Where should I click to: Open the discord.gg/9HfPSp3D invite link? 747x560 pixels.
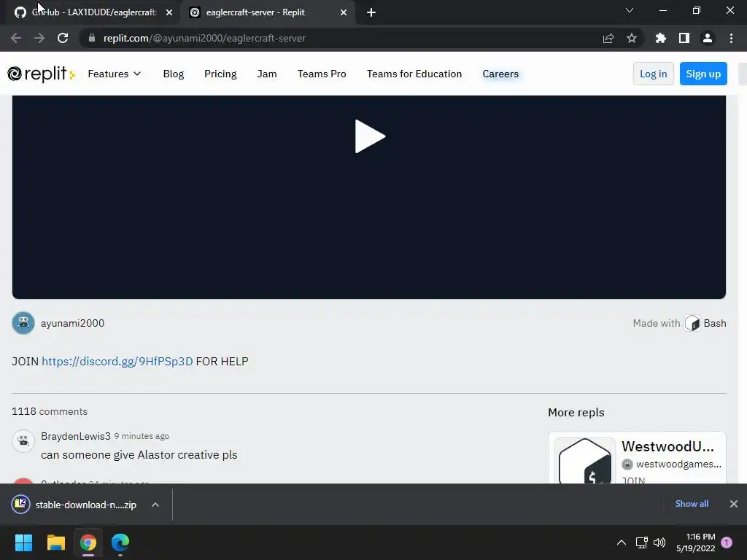click(x=117, y=362)
